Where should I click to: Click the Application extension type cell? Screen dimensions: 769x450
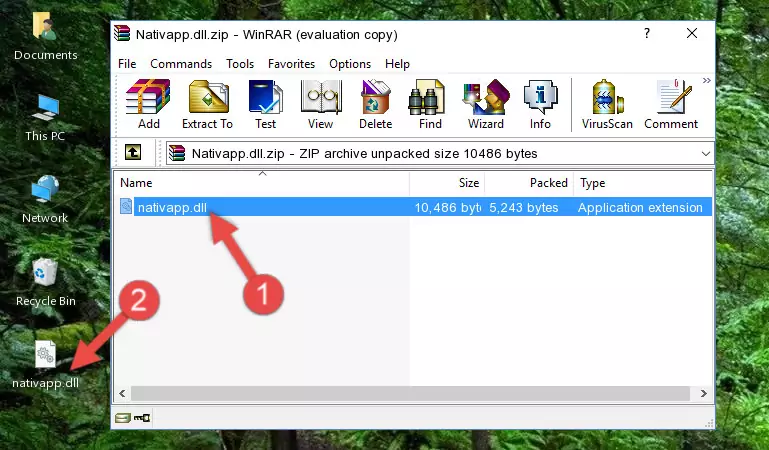(x=640, y=208)
